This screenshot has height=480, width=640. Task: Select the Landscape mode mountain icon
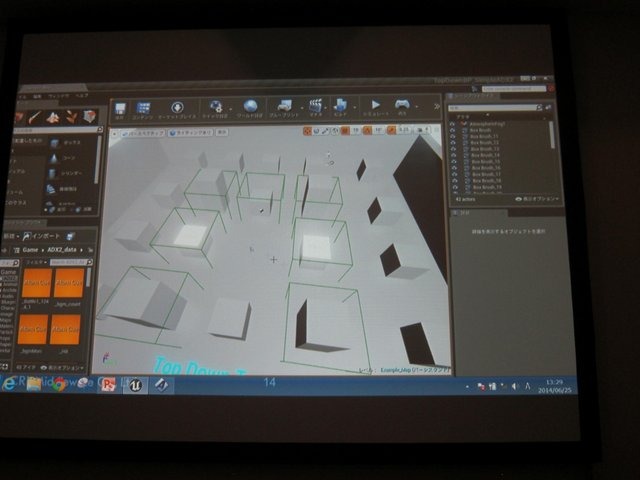pyautogui.click(x=53, y=118)
